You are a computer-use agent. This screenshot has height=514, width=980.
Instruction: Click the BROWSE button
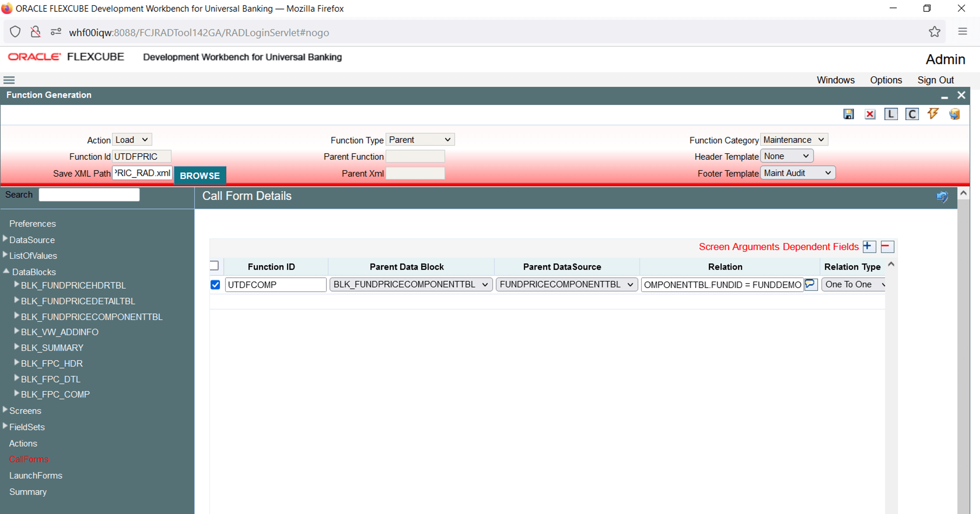coord(200,175)
